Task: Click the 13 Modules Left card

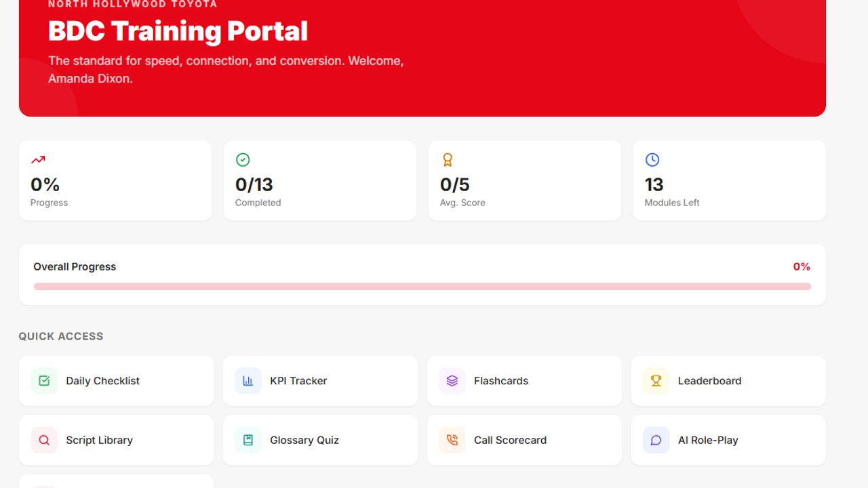Action: (730, 180)
